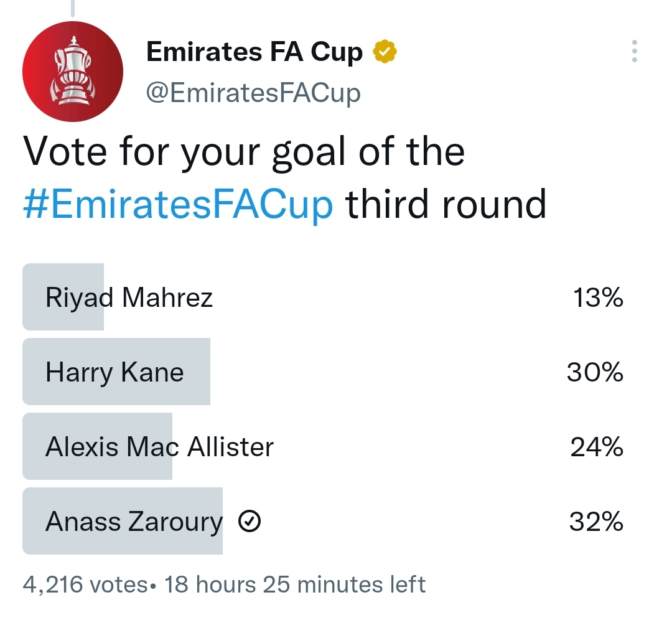Click the 13% result value
This screenshot has width=672, height=628.
(x=598, y=298)
